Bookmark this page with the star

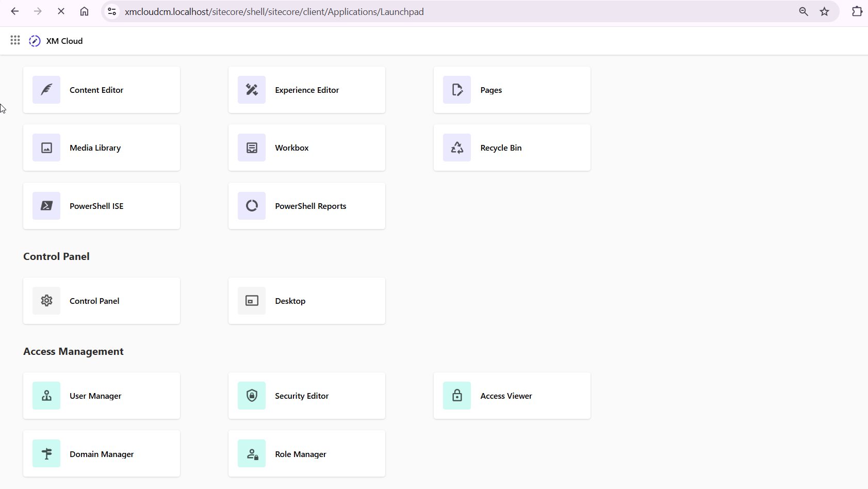point(825,11)
